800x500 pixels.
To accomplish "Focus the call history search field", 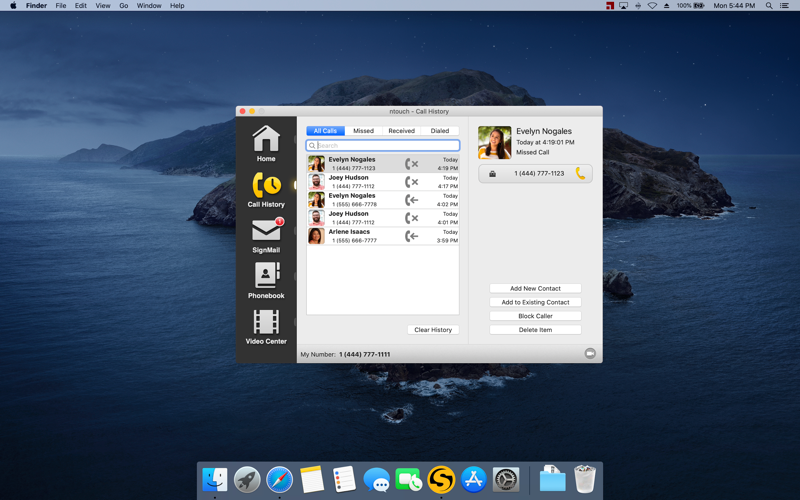I will click(x=385, y=146).
